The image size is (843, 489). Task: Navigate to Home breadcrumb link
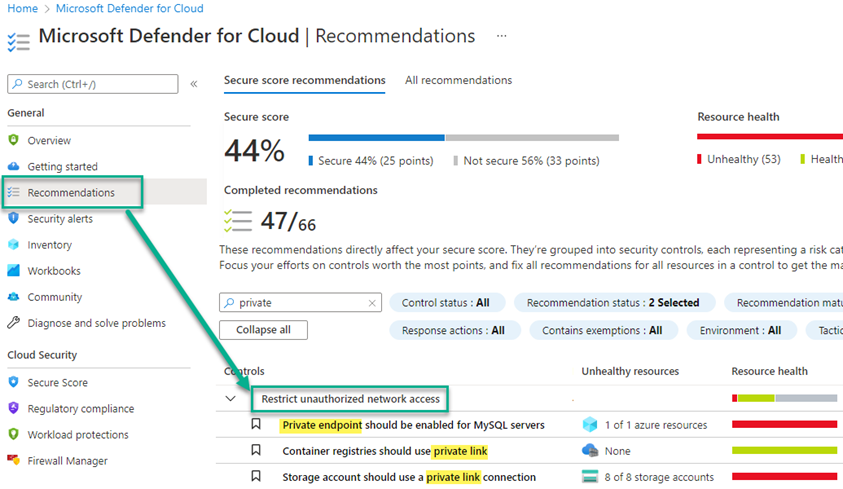22,9
